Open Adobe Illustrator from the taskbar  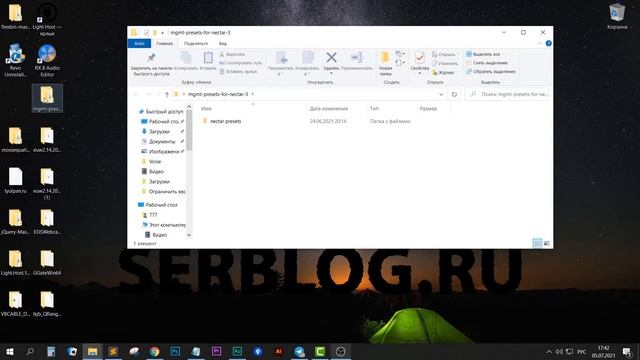tap(278, 351)
